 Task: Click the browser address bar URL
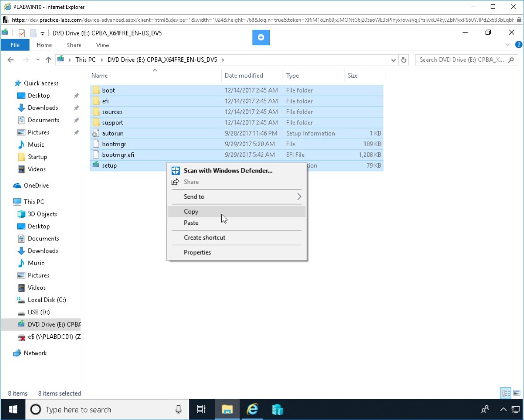(262, 20)
